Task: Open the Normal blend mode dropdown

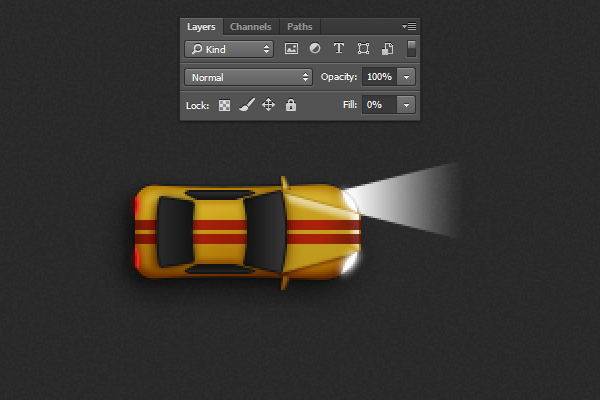Action: 249,77
